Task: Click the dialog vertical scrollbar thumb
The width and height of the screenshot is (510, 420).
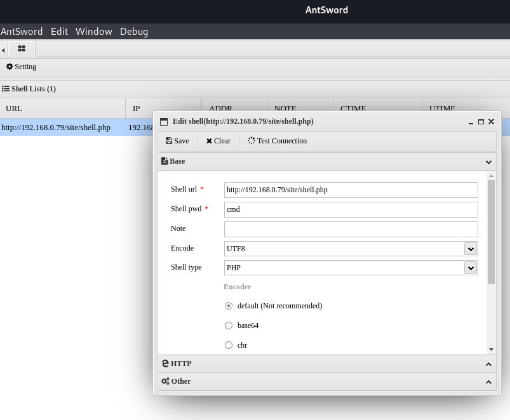Action: tap(491, 232)
